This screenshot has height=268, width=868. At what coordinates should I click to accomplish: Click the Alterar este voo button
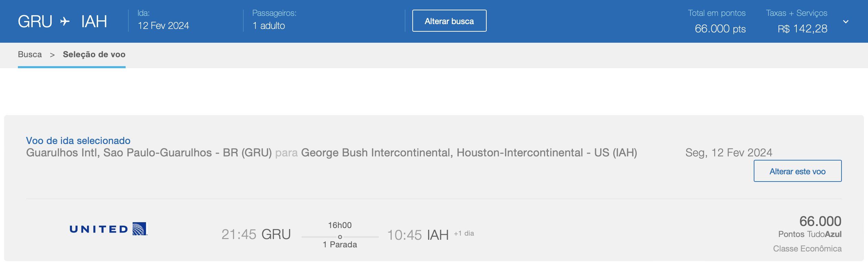tap(797, 171)
